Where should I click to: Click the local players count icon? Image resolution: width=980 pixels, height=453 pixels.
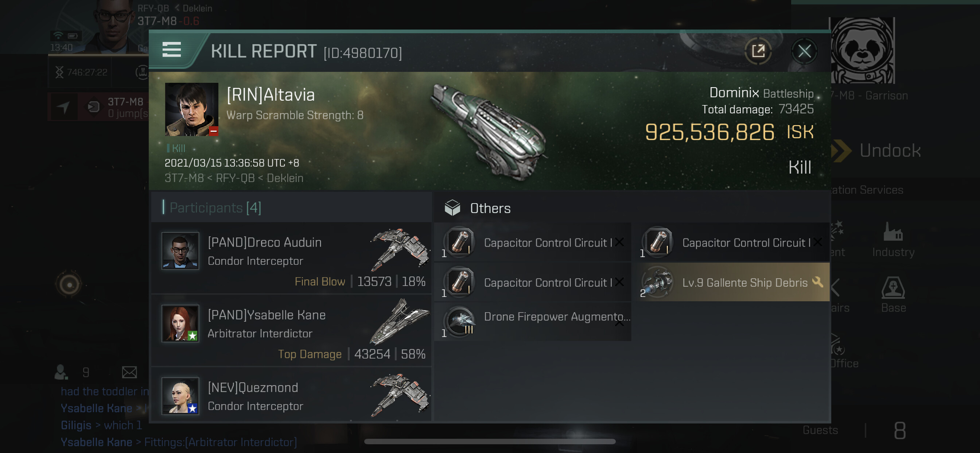pos(61,372)
